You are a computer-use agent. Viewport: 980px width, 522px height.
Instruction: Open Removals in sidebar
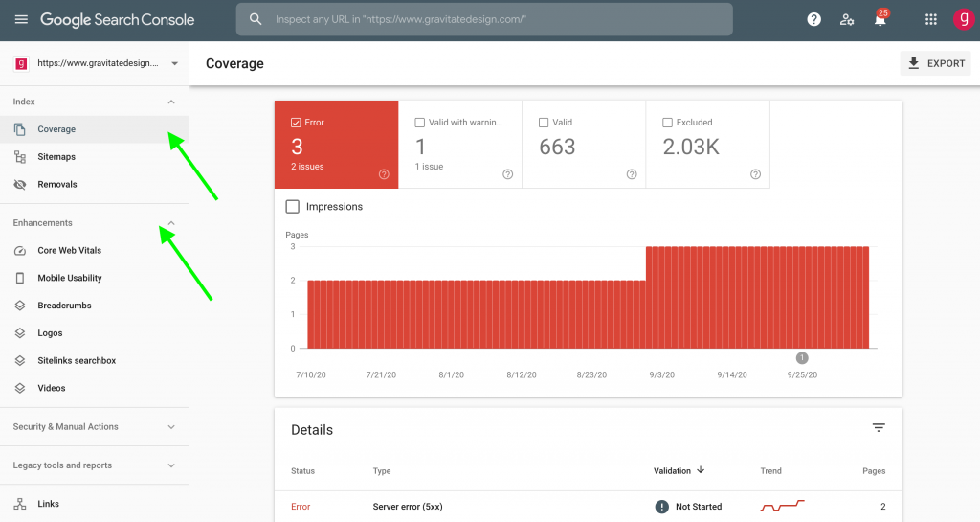94,185
